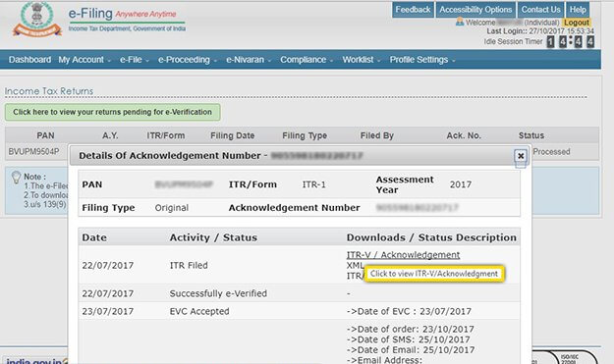Click the A.Y. column header
Viewport: 614px width, 364px height.
coord(110,135)
